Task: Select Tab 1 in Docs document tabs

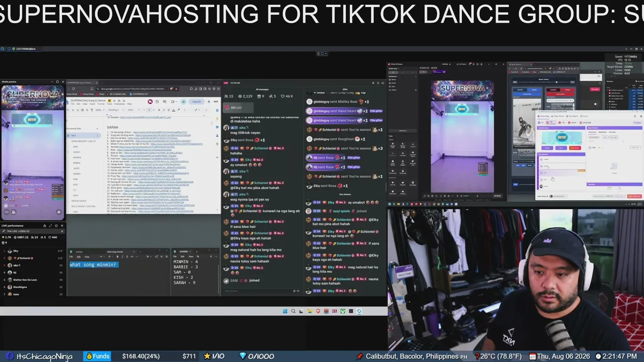Action: pos(84,136)
